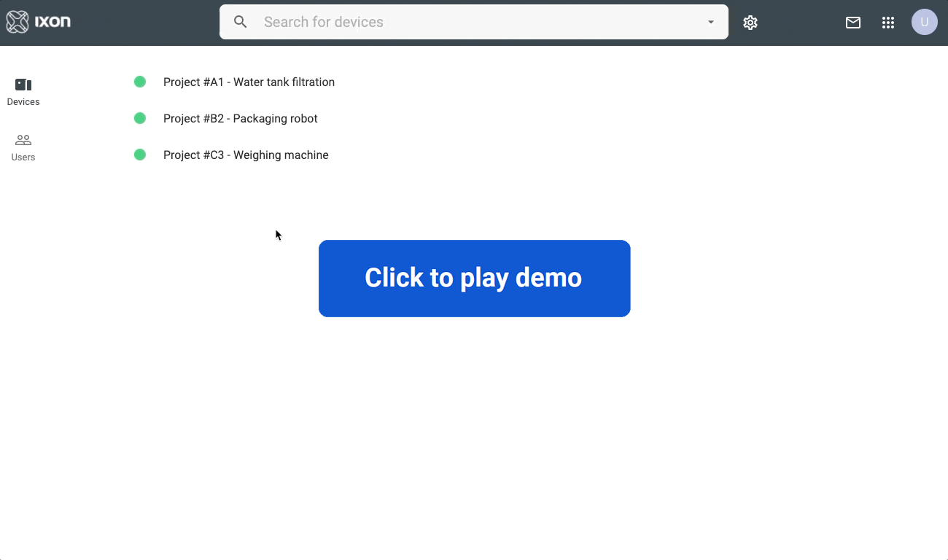Click the circular user badge labeled U
Screen dimensions: 948x560
coord(924,22)
